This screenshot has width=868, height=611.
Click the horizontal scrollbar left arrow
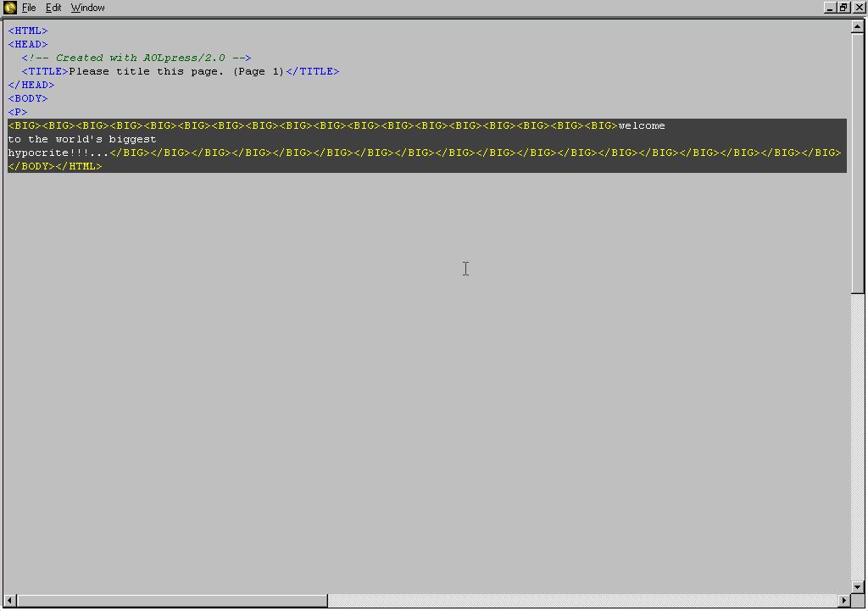[9, 601]
